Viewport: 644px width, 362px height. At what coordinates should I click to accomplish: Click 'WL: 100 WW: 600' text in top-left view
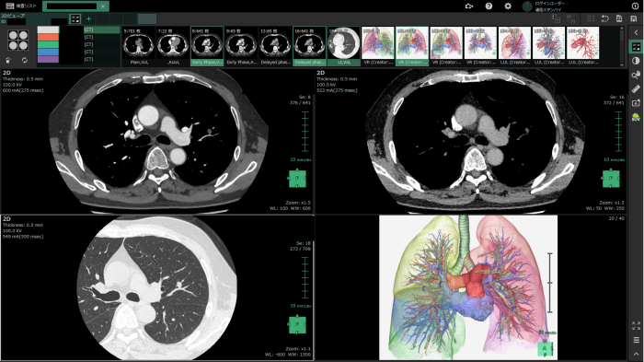coord(290,208)
